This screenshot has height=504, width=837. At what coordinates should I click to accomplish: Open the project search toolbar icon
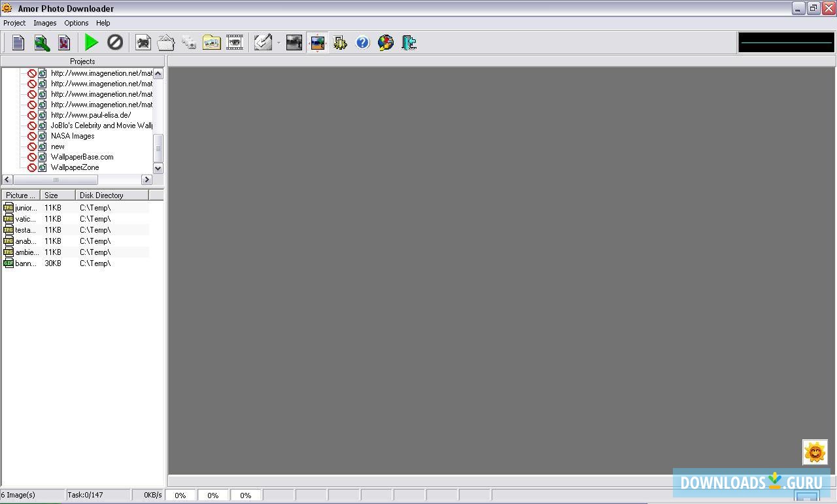pyautogui.click(x=41, y=42)
